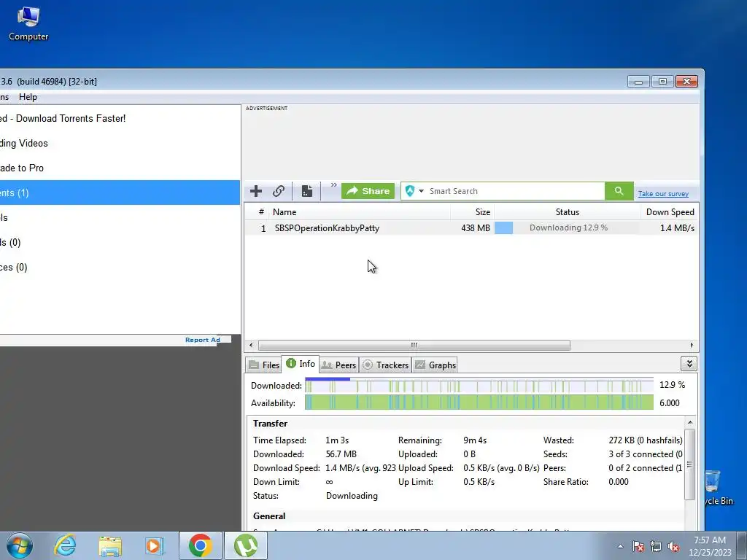Click the Info pane vertical scrollbar thumb
The width and height of the screenshot is (747, 560).
tap(690, 464)
